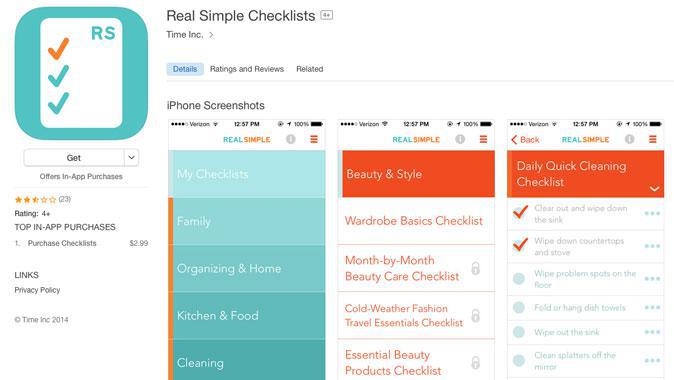Click lock icon beside Cold-Weather Fashion checklist

(475, 316)
